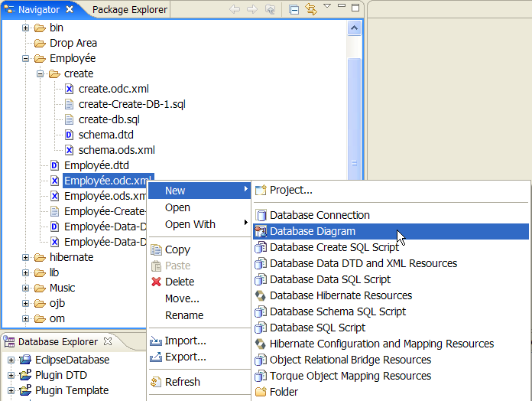Select Database Hibernate Resources
The height and width of the screenshot is (401, 532).
pyautogui.click(x=391, y=295)
